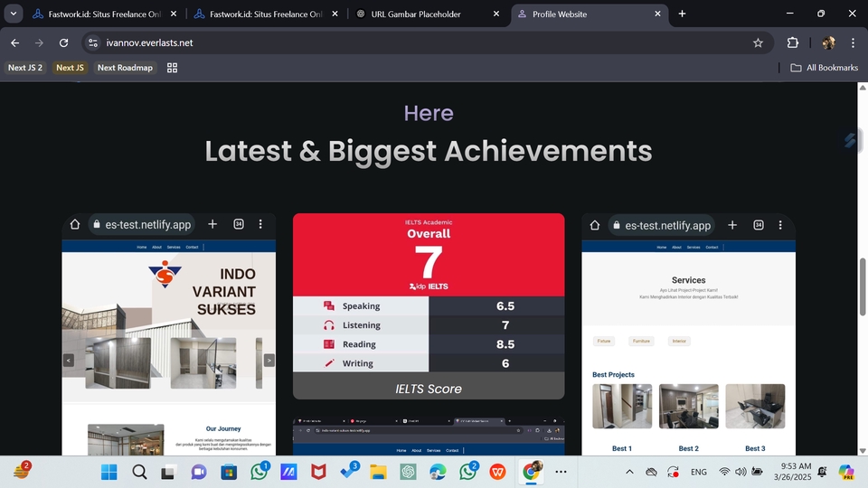Viewport: 868px width, 488px height.
Task: Open Microsoft Edge from taskbar
Action: 438,472
